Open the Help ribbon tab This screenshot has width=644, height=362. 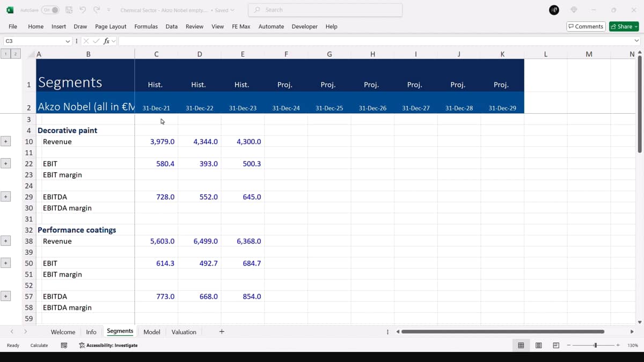click(x=332, y=26)
